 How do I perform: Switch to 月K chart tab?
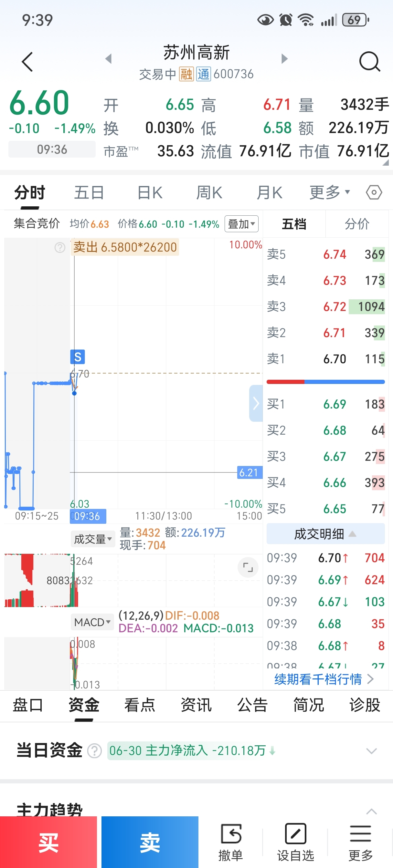point(269,193)
